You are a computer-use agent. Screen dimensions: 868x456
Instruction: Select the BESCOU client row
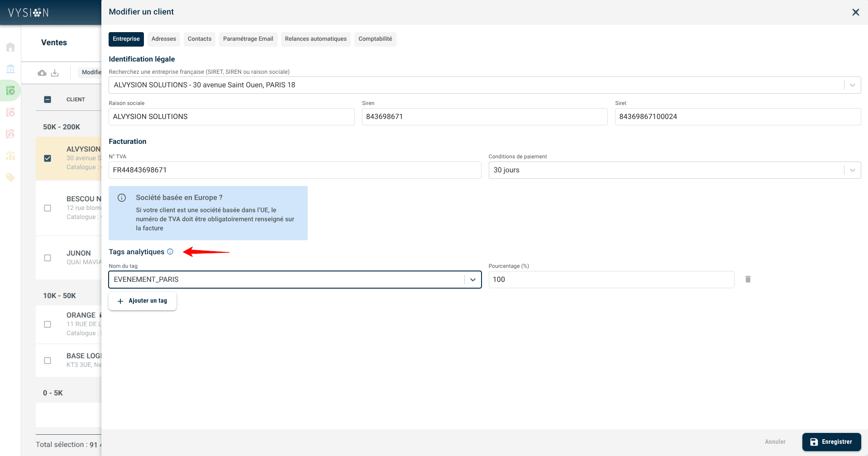(x=68, y=208)
